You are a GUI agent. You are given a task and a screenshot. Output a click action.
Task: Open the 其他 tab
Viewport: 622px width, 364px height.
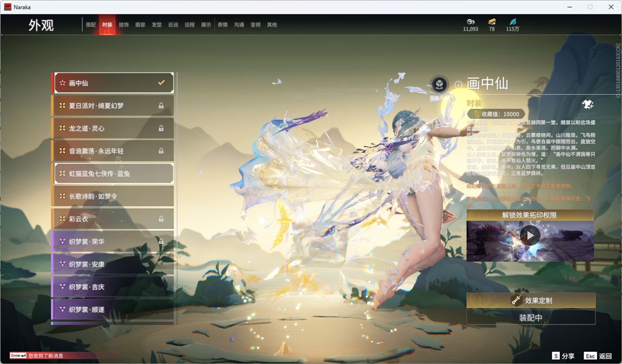pyautogui.click(x=272, y=25)
